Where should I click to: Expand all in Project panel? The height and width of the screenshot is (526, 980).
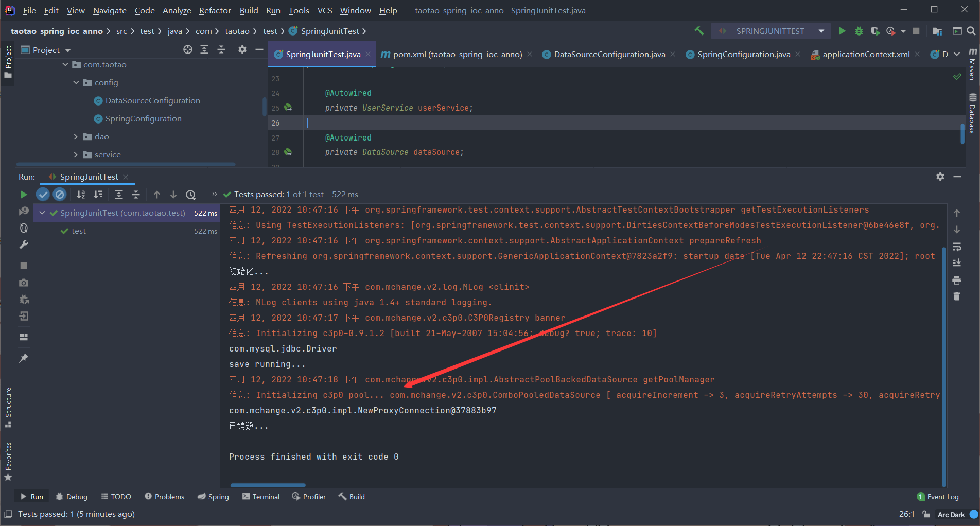(x=204, y=49)
